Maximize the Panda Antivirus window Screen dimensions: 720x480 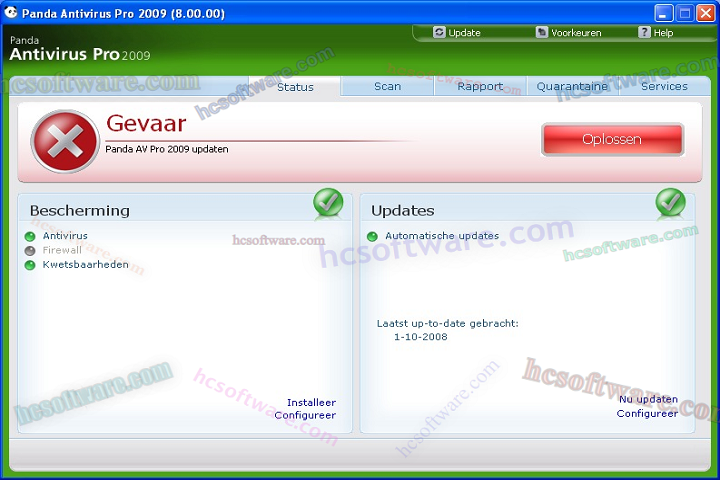pyautogui.click(x=684, y=13)
